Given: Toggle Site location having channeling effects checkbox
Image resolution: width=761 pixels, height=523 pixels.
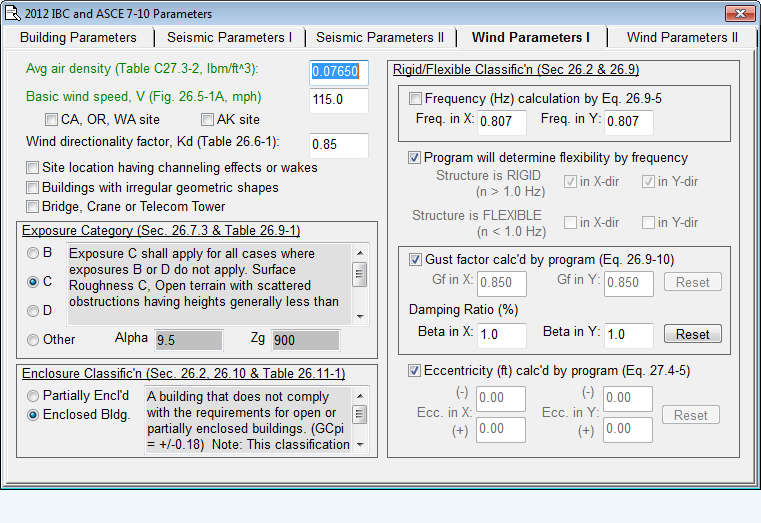Looking at the screenshot, I should (34, 167).
